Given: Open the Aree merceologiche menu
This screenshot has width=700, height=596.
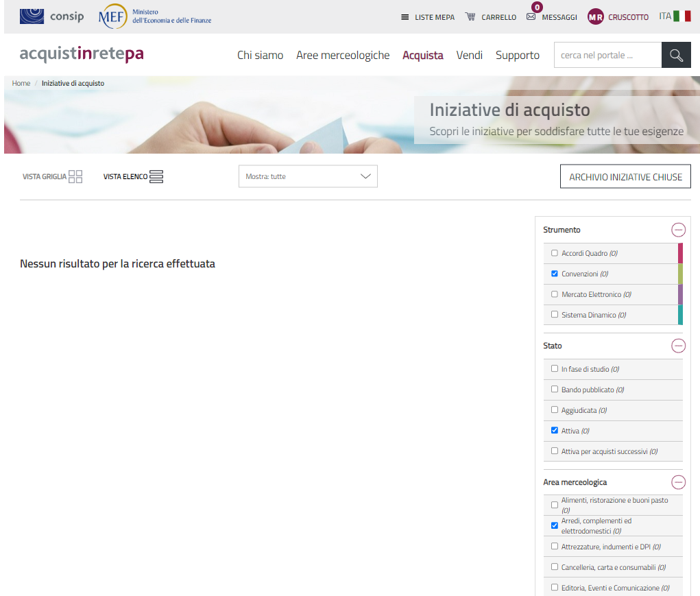Looking at the screenshot, I should click(343, 55).
